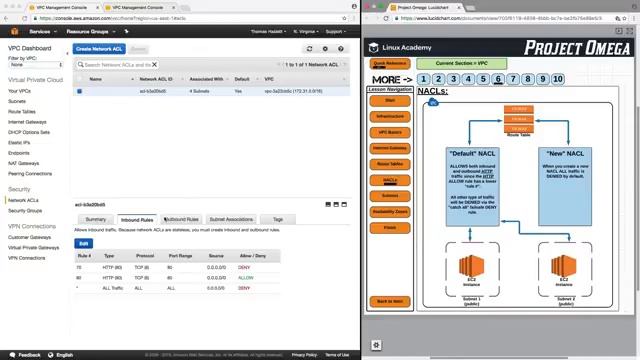
Task: Click the Edit inbound rules button
Action: tap(84, 244)
